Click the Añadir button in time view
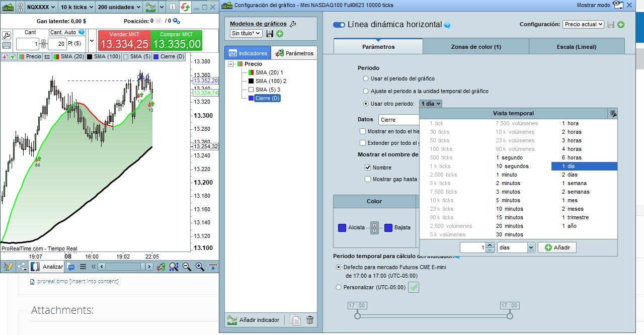 557,247
